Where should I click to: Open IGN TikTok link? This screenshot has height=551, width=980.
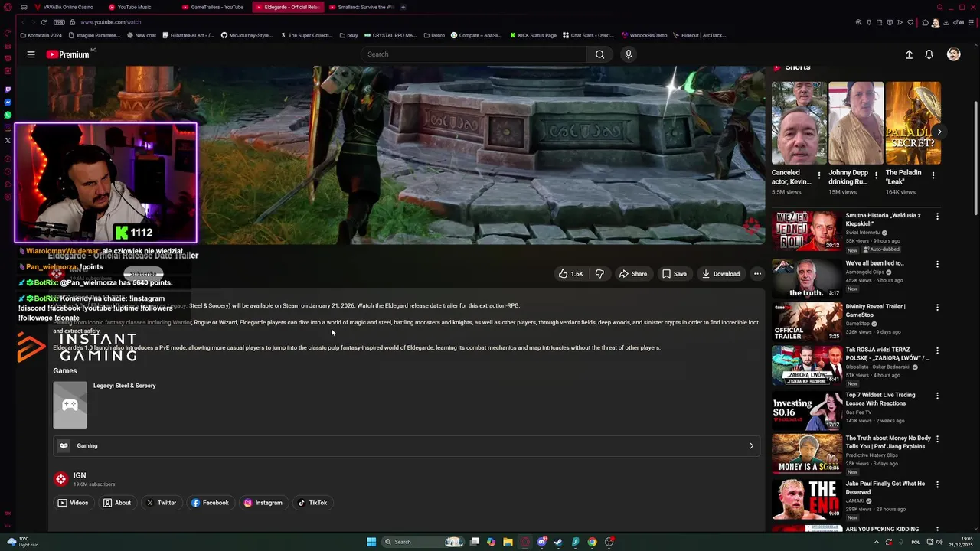coord(312,503)
